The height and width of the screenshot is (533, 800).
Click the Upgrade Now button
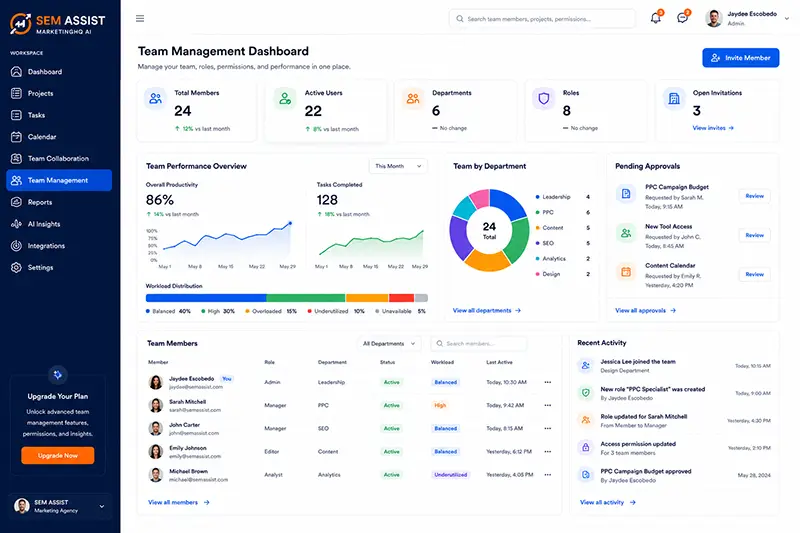(x=58, y=455)
